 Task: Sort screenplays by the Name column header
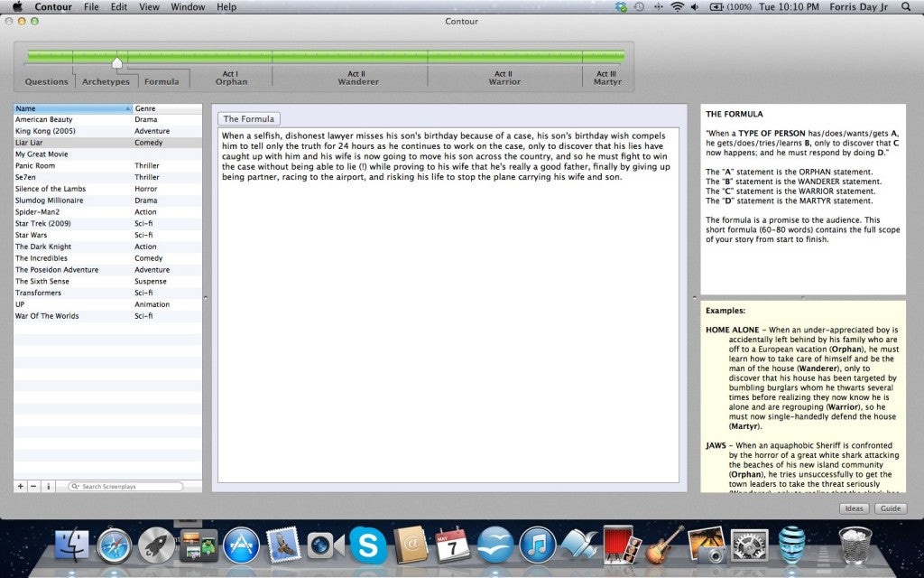pos(73,108)
